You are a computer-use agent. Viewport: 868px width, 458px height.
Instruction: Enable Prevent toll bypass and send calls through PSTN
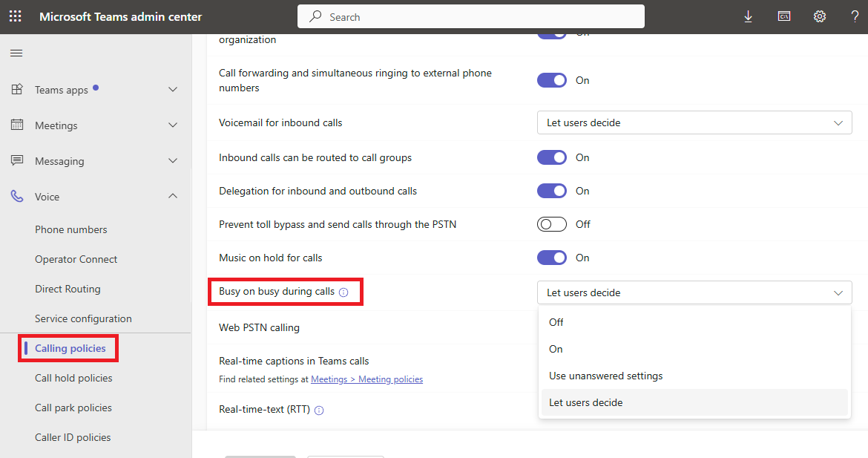coord(552,224)
